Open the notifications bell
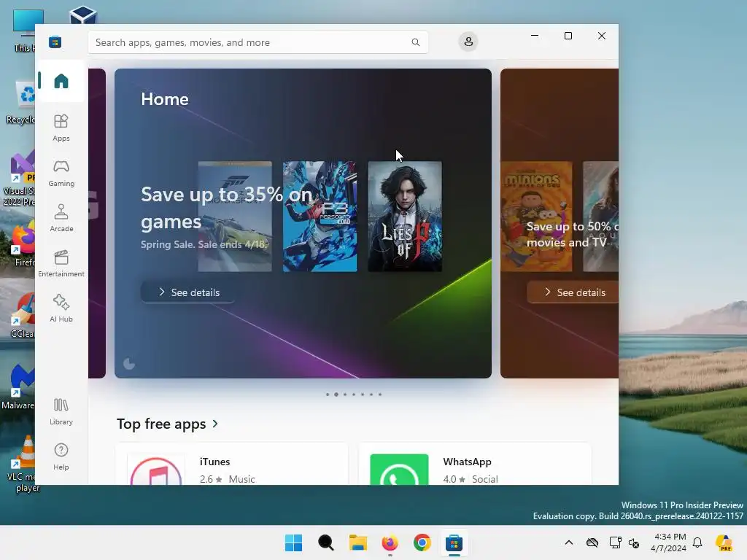This screenshot has width=747, height=560. (697, 542)
